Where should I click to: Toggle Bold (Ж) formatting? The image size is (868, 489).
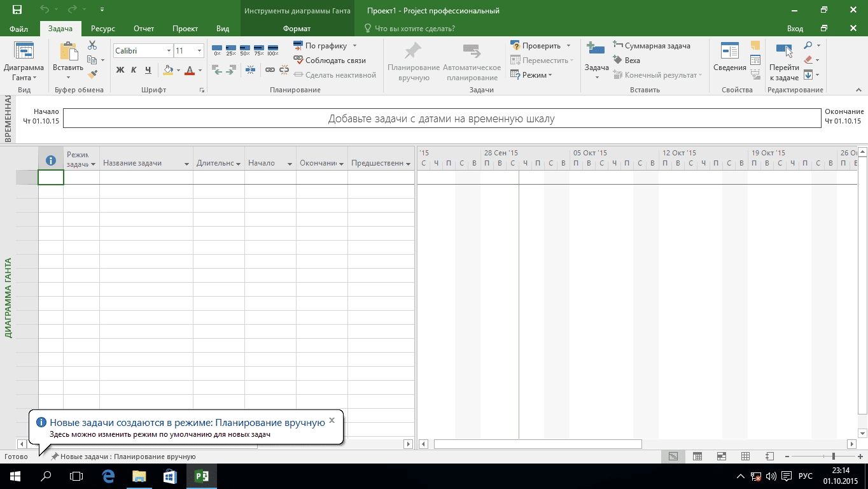coord(120,70)
